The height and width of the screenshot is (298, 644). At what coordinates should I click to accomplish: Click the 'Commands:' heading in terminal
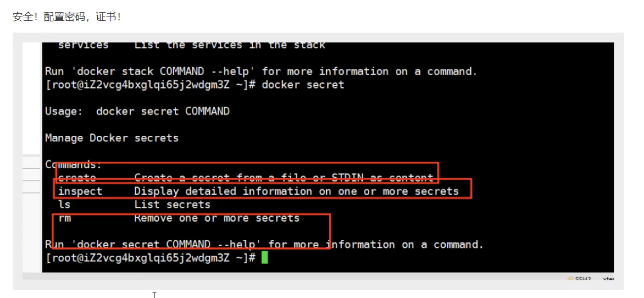(x=73, y=164)
